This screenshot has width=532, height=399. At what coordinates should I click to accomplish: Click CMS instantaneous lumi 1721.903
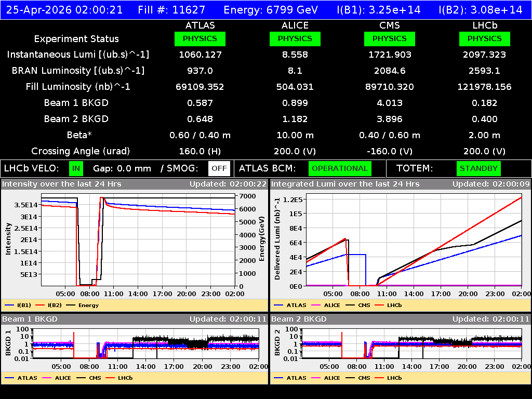tap(390, 55)
